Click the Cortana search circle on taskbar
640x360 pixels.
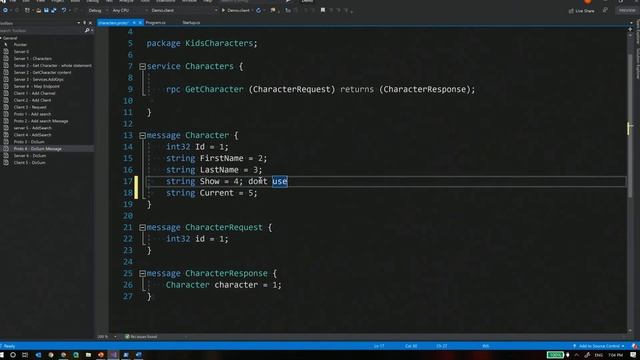tap(13, 355)
